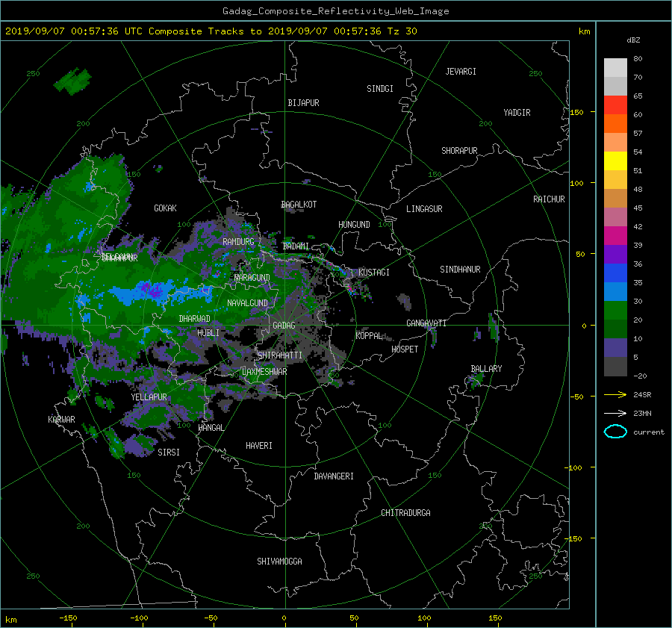Image resolution: width=672 pixels, height=628 pixels.
Task: Click the RAMDURG city label
Action: (x=238, y=242)
